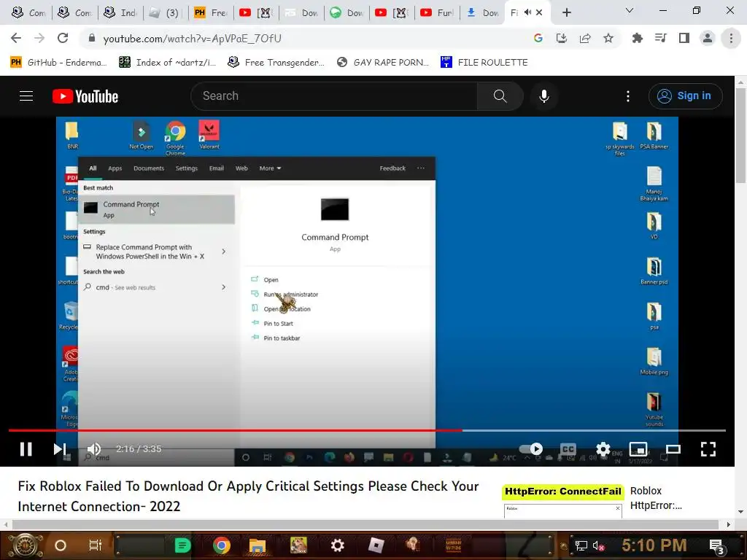This screenshot has height=560, width=747.
Task: Open Settings gear on taskbar
Action: [x=337, y=545]
